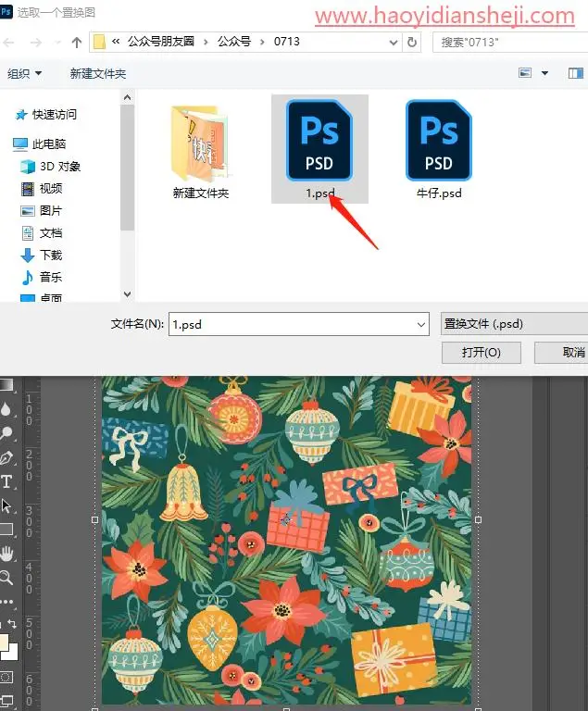Open 文档 in the sidebar
Screen dimensions: 588x711
[x=42, y=233]
